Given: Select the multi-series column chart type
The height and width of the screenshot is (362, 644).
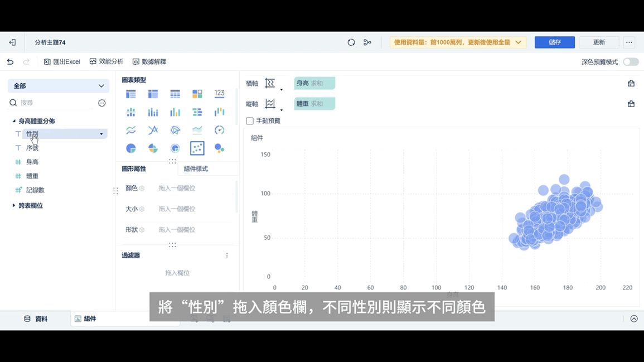Looking at the screenshot, I should tap(176, 112).
